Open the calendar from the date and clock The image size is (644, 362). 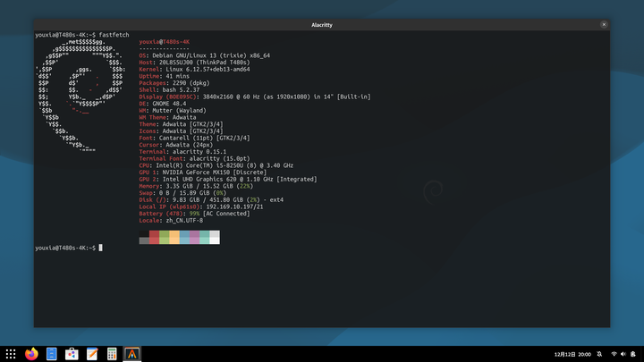tap(572, 354)
